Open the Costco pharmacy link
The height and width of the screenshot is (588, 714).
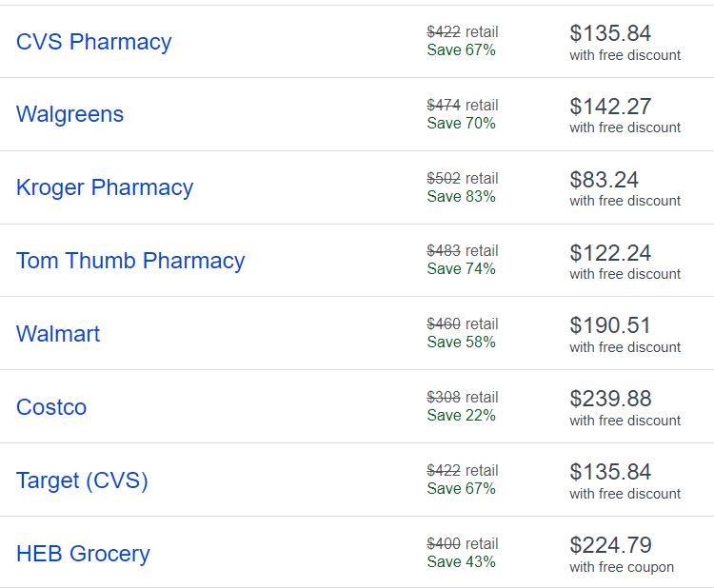pyautogui.click(x=50, y=407)
